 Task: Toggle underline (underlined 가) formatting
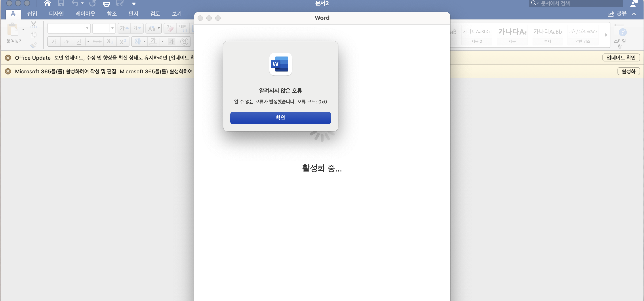pos(79,42)
